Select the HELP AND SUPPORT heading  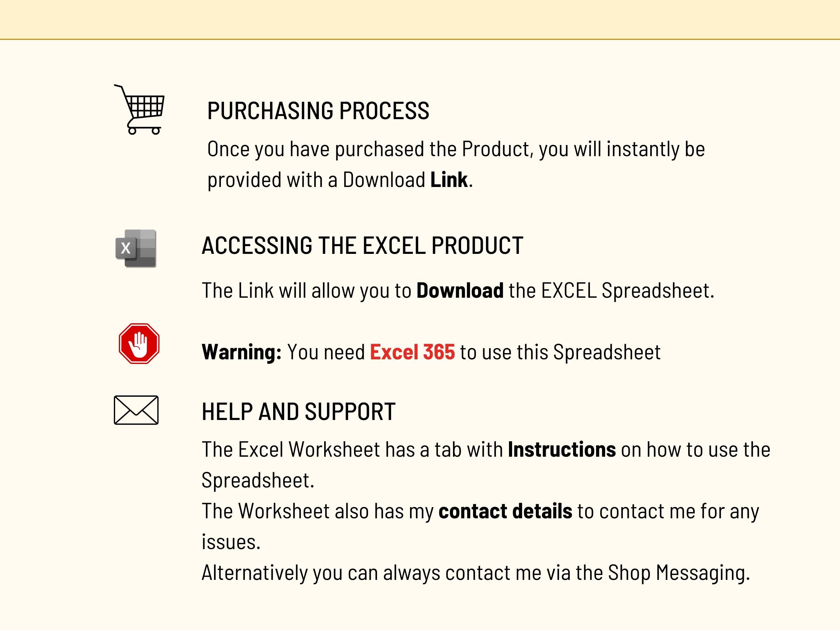click(298, 411)
